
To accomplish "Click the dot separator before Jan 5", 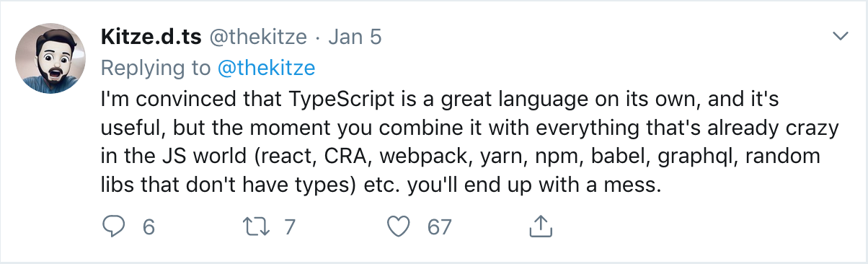I will 318,38.
